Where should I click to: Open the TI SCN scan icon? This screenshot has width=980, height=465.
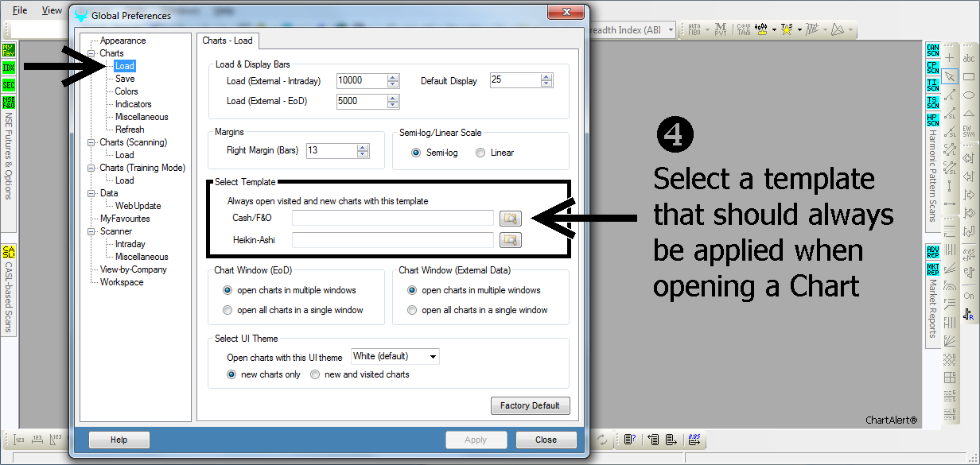point(933,85)
